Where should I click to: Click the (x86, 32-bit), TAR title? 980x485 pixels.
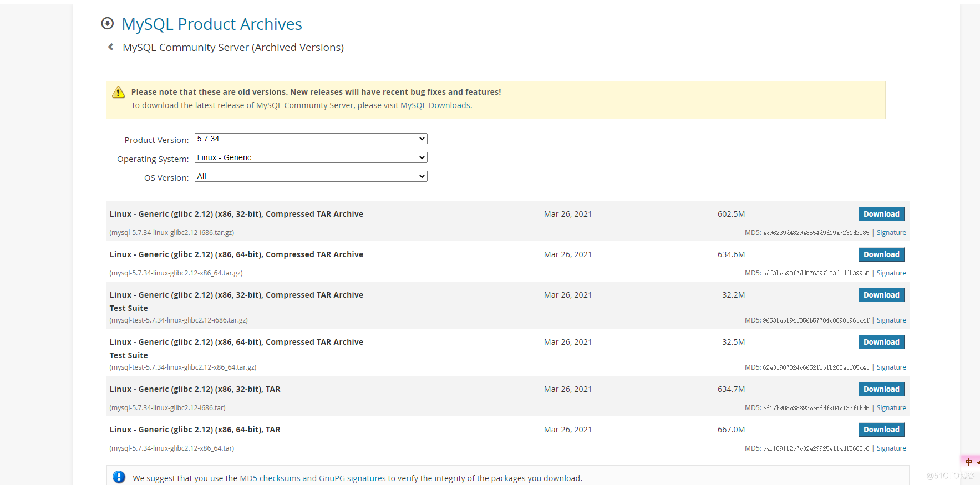[195, 389]
